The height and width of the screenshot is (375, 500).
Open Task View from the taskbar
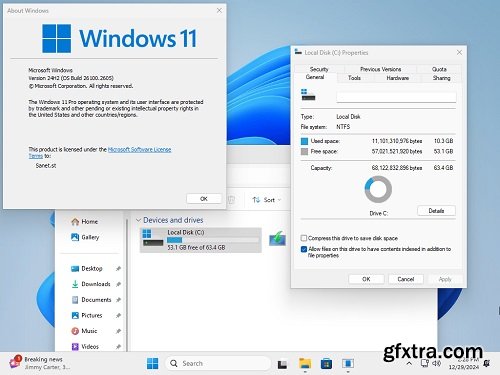pyautogui.click(x=282, y=364)
